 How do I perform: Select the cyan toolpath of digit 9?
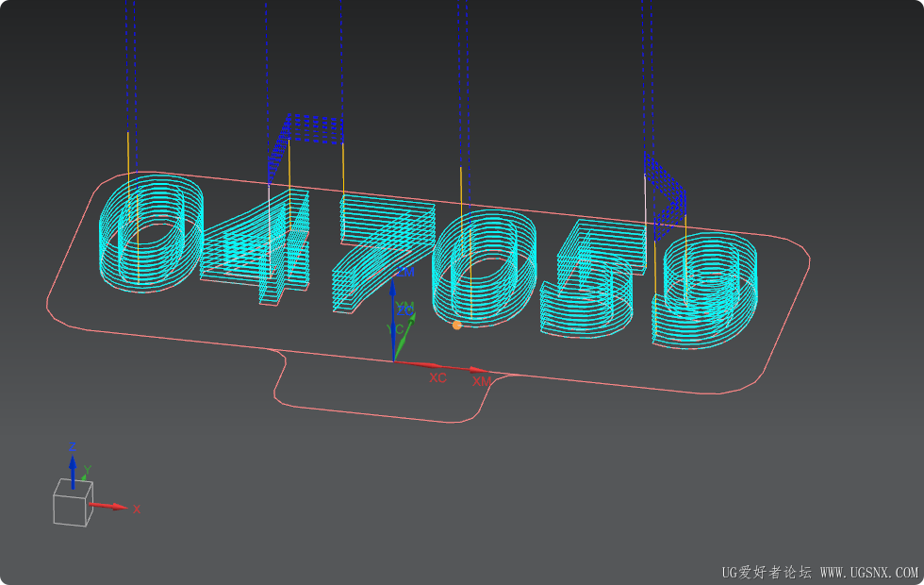[x=704, y=291]
